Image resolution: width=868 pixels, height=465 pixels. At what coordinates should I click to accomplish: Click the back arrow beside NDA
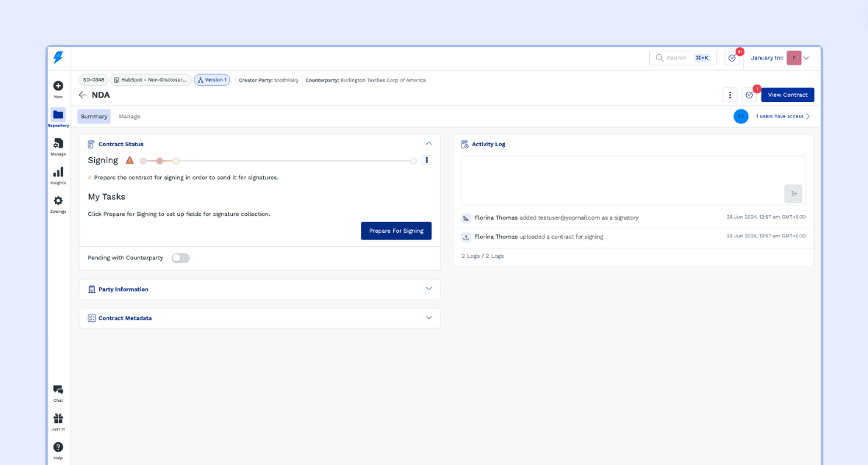click(x=83, y=95)
